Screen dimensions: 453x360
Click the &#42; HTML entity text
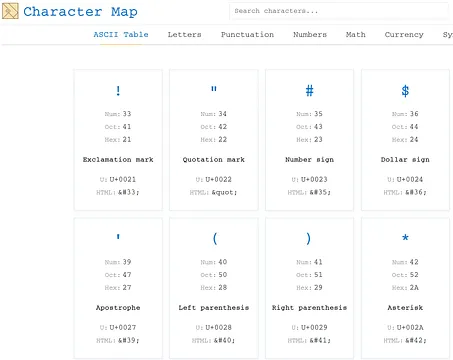tap(416, 340)
